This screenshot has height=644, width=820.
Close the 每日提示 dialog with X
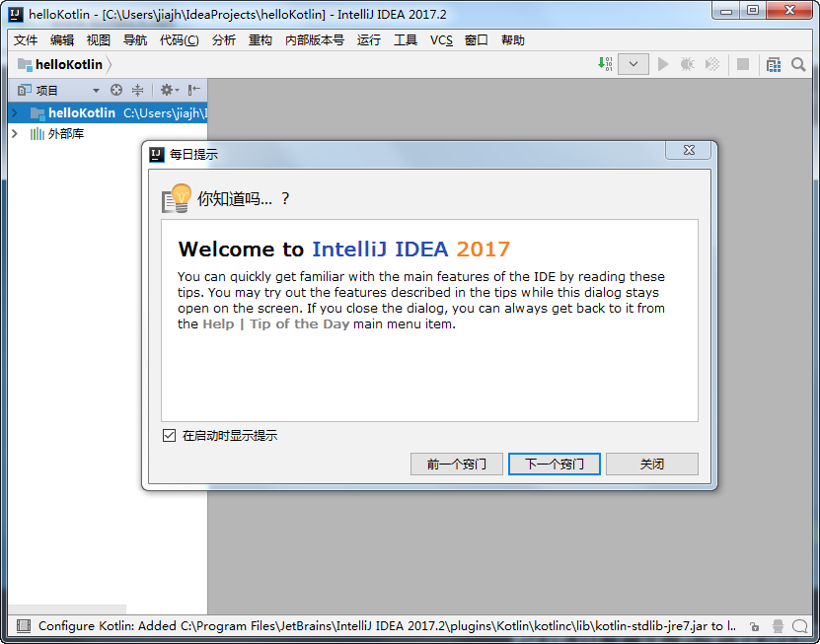688,150
